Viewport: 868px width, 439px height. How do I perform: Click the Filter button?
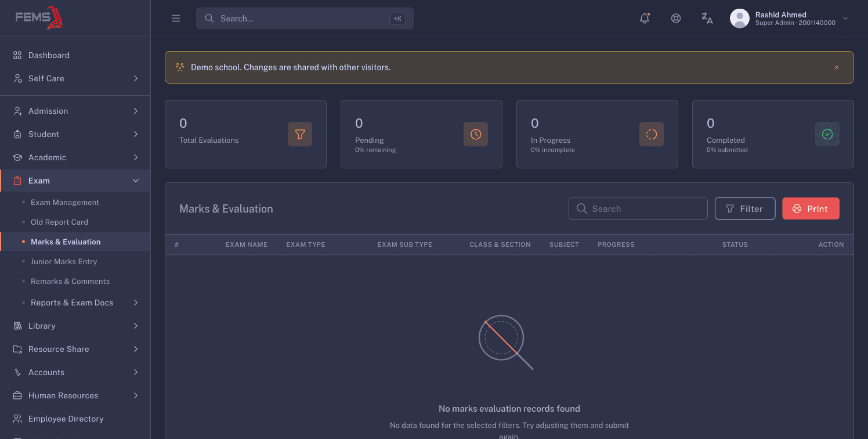745,208
